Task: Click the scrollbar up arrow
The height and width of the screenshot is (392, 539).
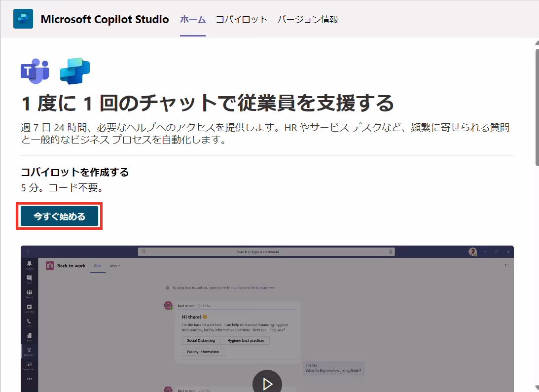Action: 537,43
